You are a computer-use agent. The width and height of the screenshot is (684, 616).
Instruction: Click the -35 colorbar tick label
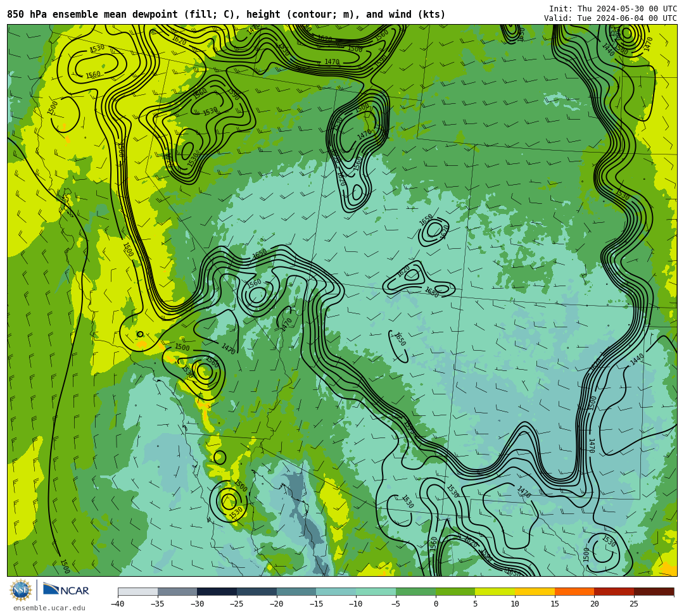pyautogui.click(x=158, y=604)
